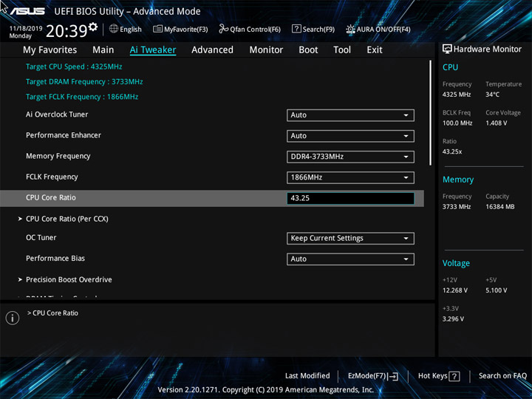Click the +3.3V 3.296 V reading
532x399 pixels.
coord(453,319)
